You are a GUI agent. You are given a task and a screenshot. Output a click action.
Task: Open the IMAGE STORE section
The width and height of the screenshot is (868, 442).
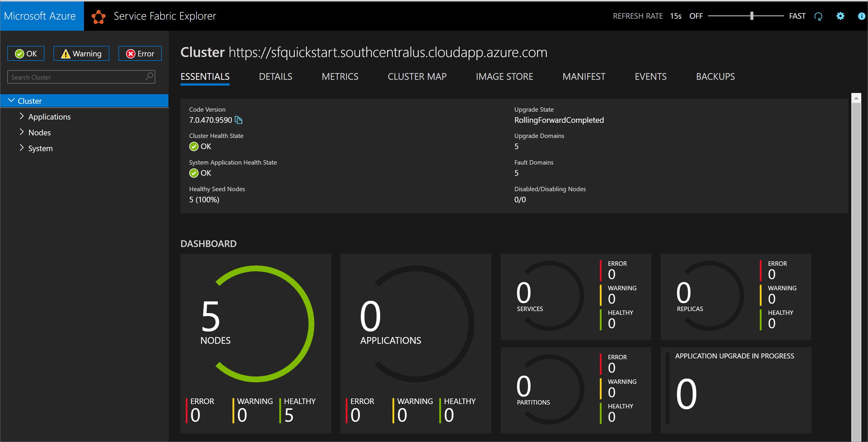tap(504, 77)
